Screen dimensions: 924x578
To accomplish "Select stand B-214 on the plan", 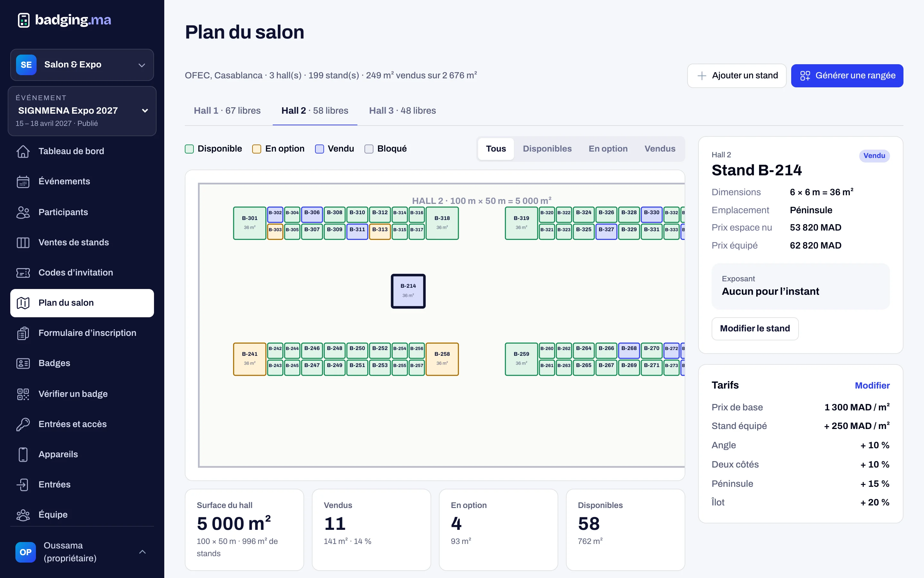I will click(x=408, y=291).
